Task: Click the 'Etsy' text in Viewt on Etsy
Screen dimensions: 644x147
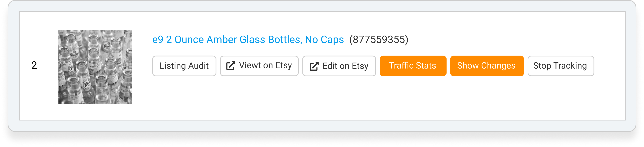Action: [283, 66]
